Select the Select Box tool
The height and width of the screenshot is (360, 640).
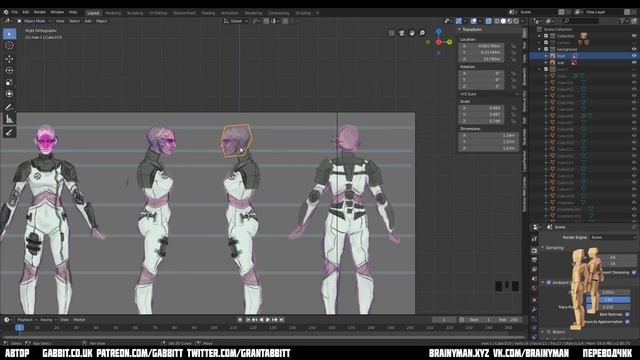(x=9, y=34)
